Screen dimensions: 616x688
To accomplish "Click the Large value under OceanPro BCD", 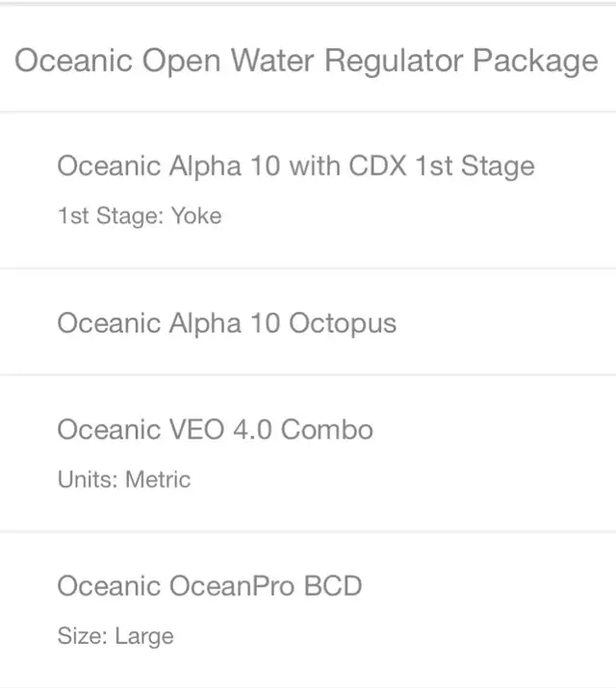I will tap(144, 637).
